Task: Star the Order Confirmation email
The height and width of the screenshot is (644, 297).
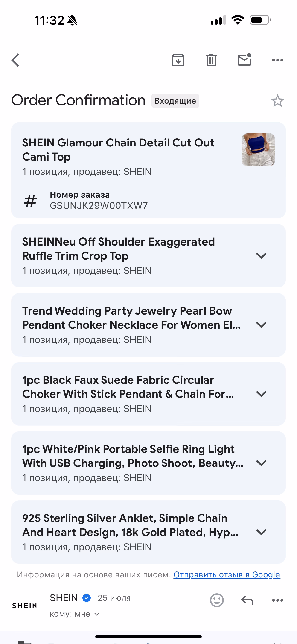Action: (277, 101)
